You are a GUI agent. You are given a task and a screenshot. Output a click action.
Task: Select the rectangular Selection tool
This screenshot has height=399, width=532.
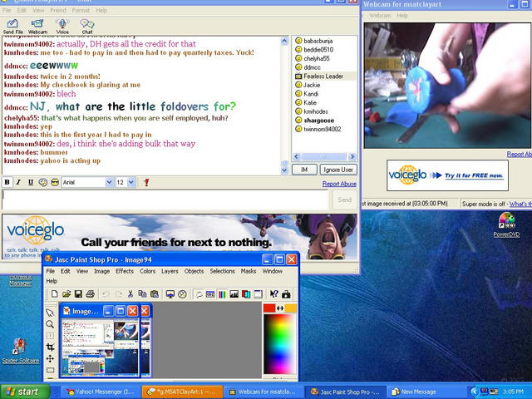[50, 370]
